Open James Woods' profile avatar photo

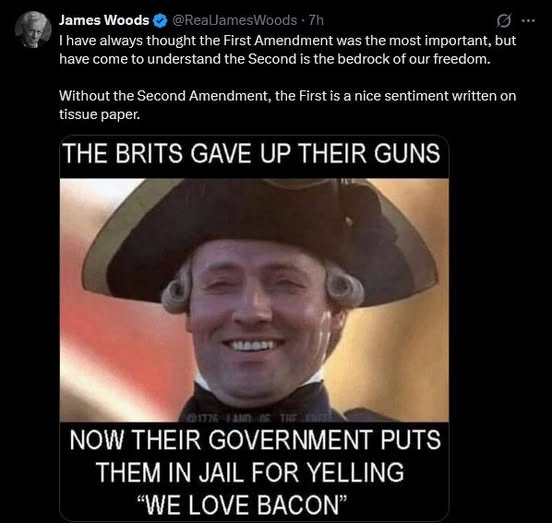[33, 29]
